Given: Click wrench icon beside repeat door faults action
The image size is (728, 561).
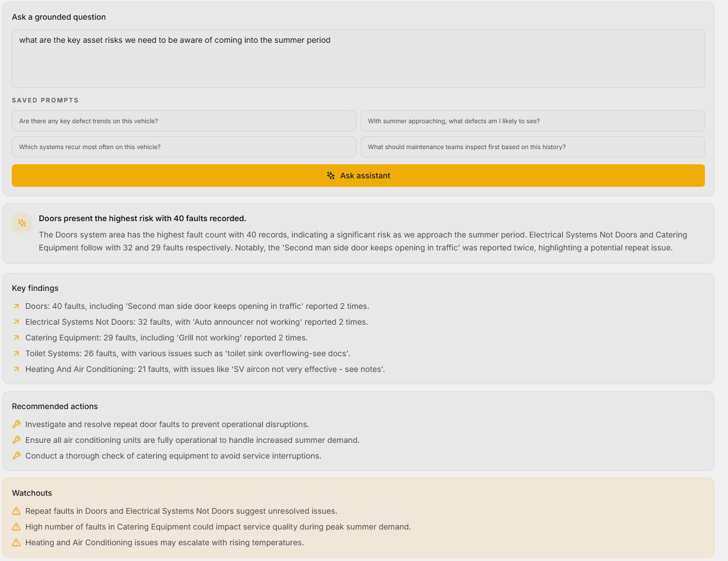Looking at the screenshot, I should 16,424.
